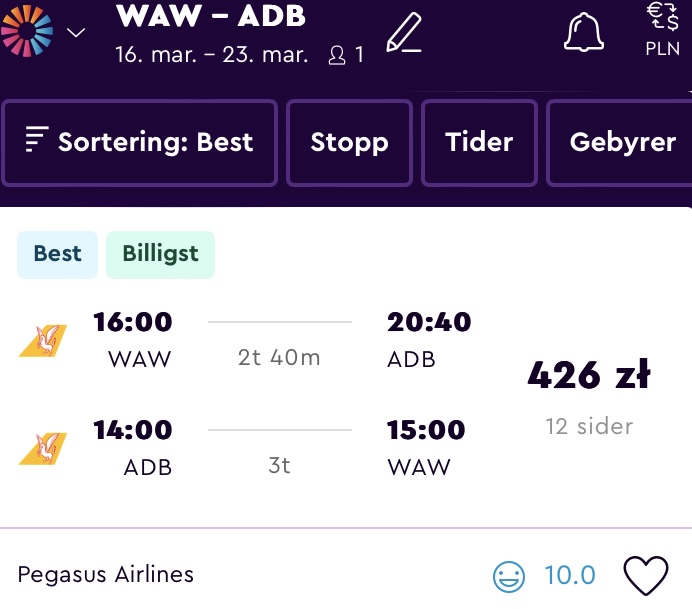
Task: Click the return Pegasus airline logo
Action: pyautogui.click(x=43, y=448)
